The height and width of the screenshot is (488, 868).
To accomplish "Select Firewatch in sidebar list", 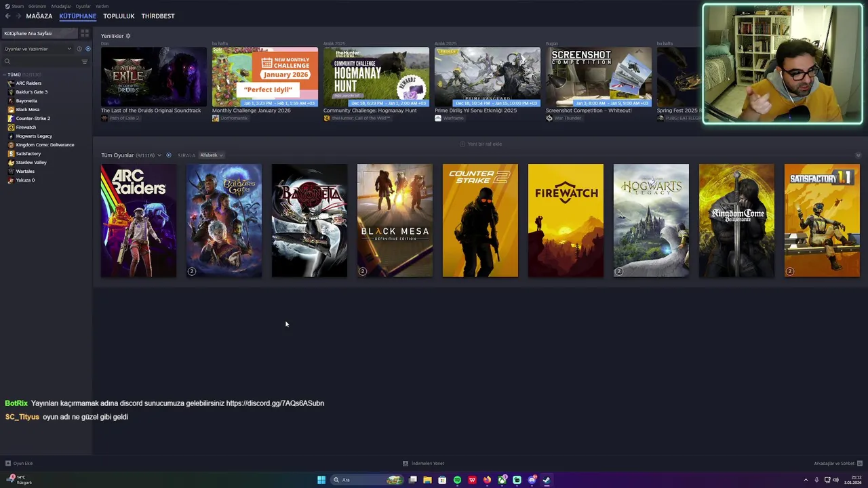I will click(26, 127).
